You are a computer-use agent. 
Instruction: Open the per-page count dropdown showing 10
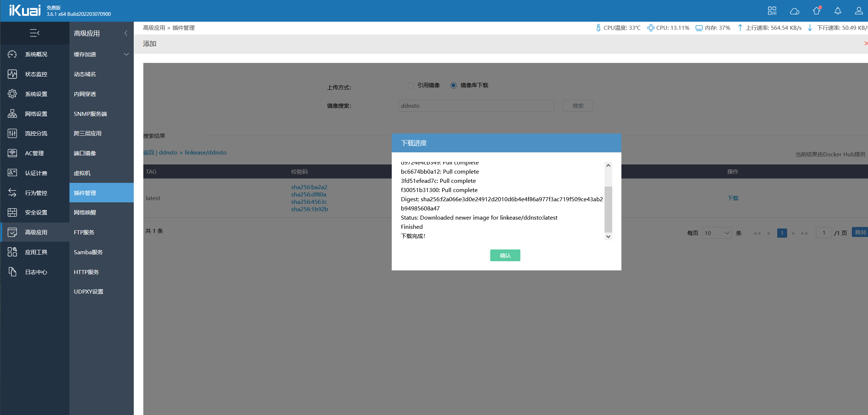pyautogui.click(x=717, y=233)
